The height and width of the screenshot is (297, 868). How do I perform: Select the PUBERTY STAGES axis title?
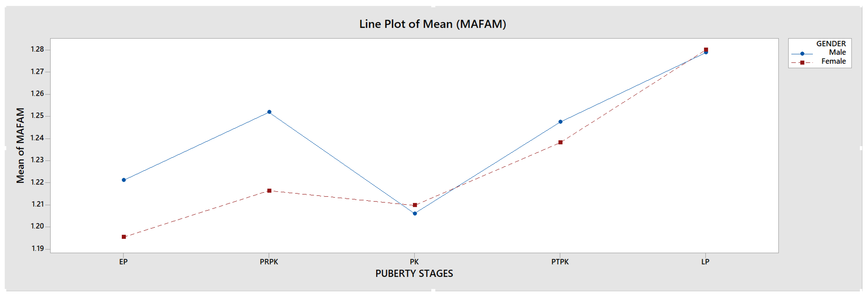414,273
